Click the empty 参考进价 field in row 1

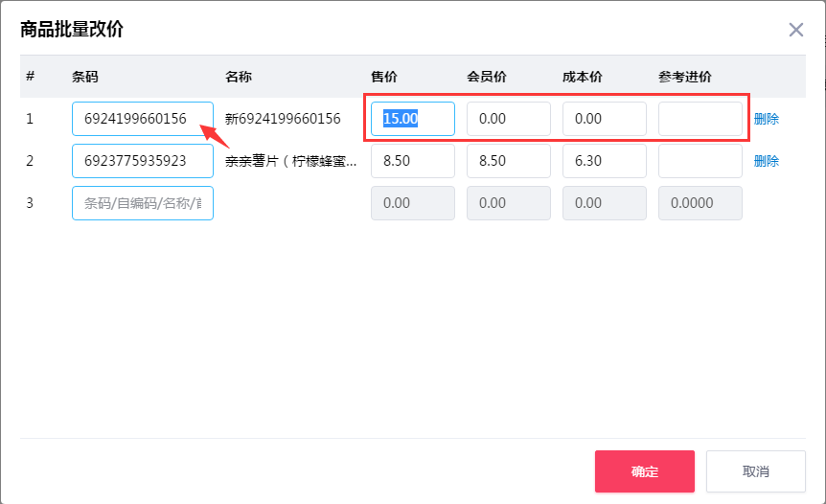(x=700, y=119)
